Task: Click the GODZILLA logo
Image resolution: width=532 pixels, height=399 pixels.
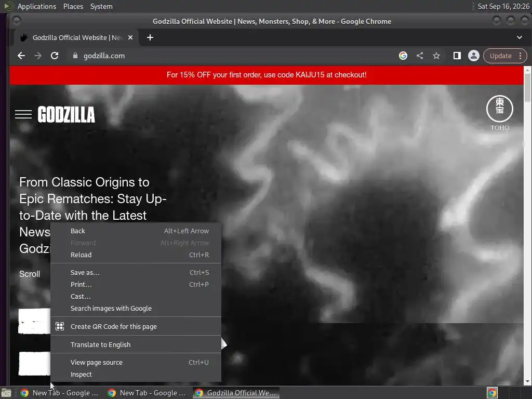Action: pos(66,114)
